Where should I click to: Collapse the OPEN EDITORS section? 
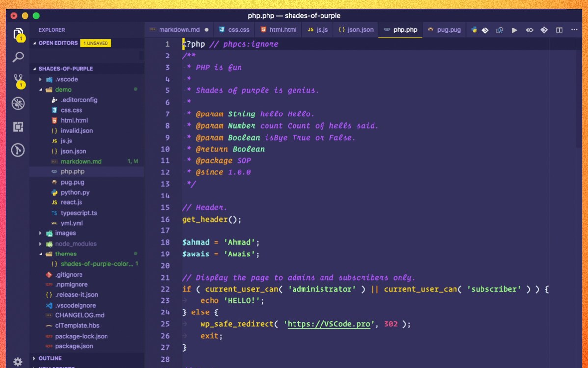[35, 43]
